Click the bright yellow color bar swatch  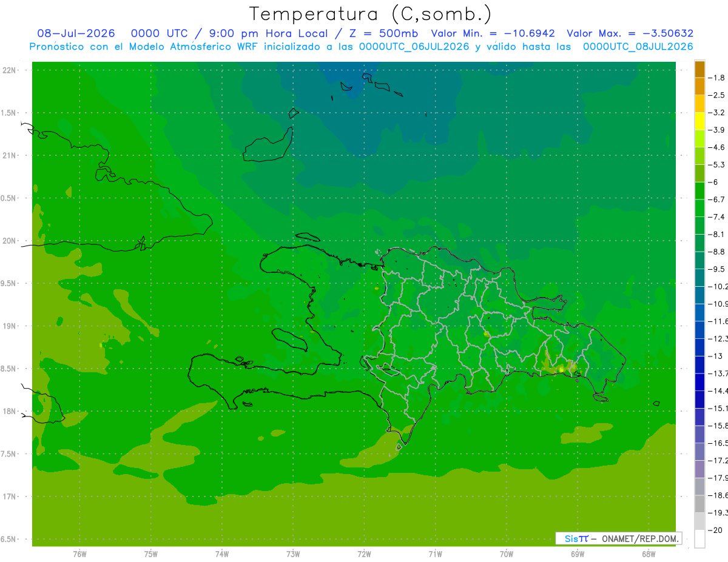[x=699, y=121]
